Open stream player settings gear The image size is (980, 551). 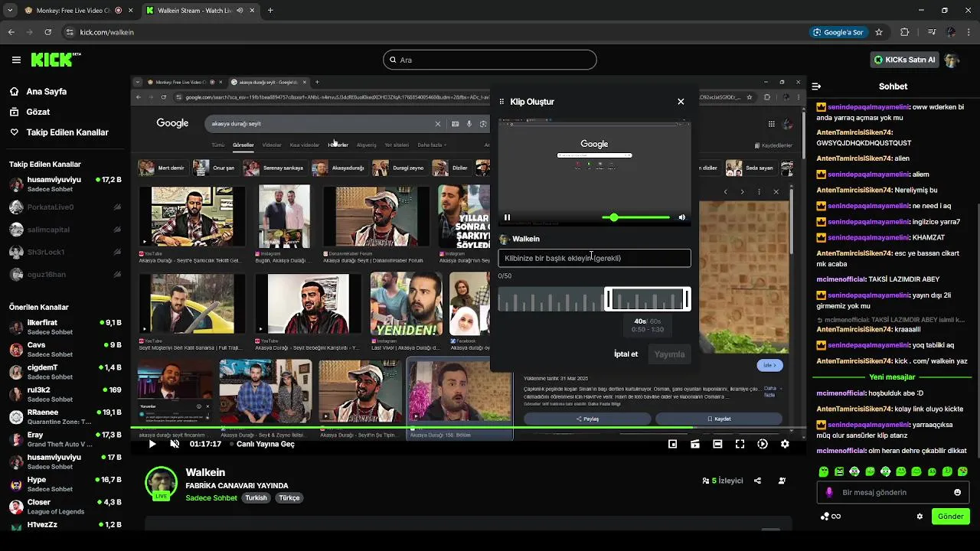pos(785,444)
